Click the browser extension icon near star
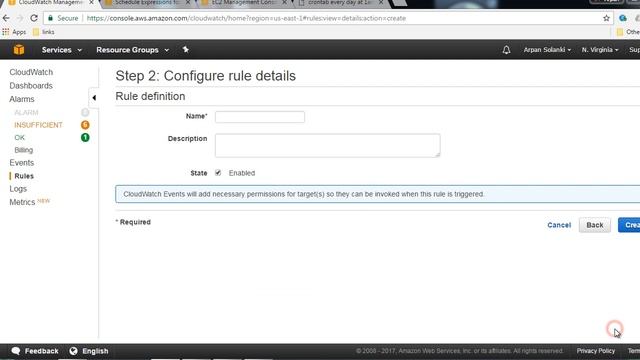This screenshot has height=360, width=640. coord(623,18)
